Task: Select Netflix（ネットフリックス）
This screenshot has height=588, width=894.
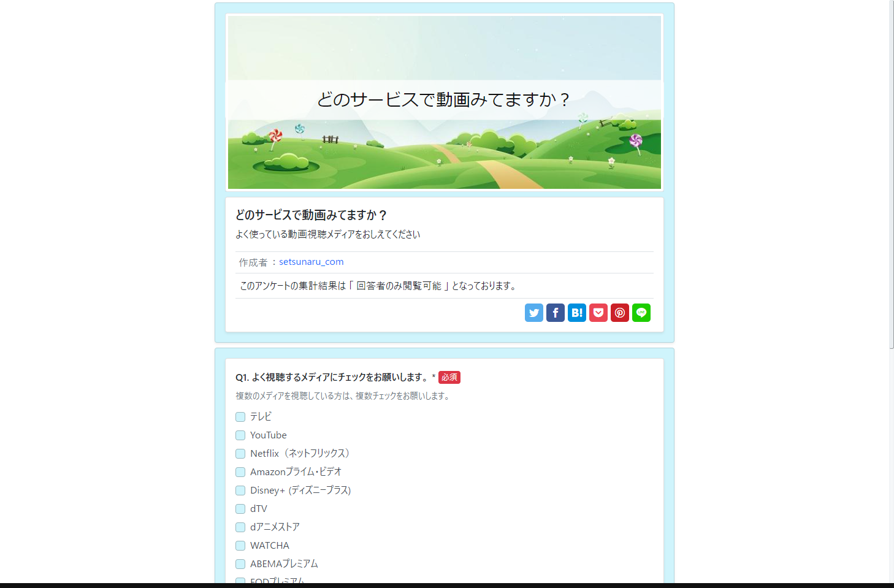Action: click(240, 454)
